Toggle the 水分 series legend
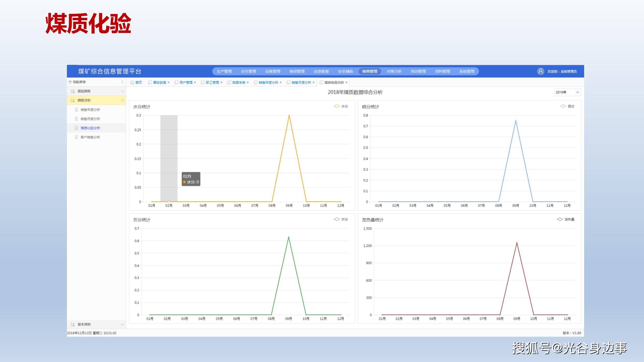The width and height of the screenshot is (644, 362). click(341, 106)
